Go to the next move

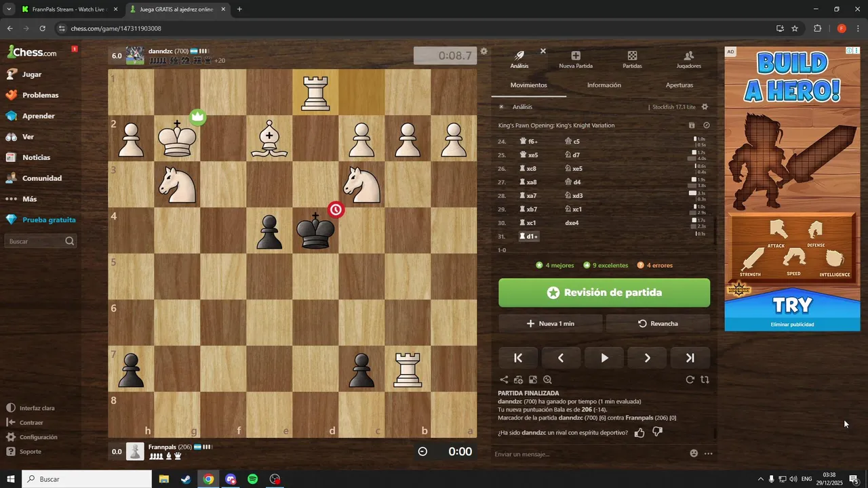coord(647,358)
